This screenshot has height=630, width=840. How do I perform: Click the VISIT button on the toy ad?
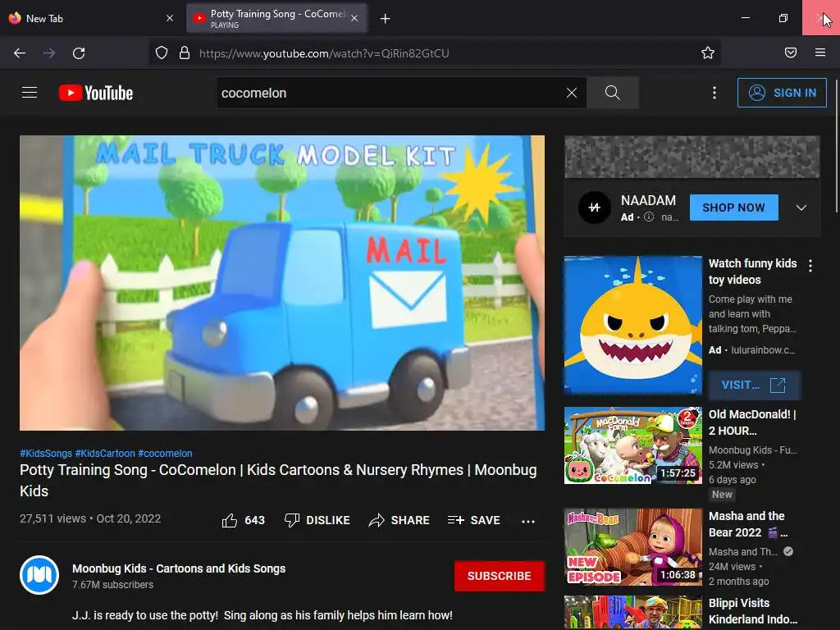(x=755, y=385)
